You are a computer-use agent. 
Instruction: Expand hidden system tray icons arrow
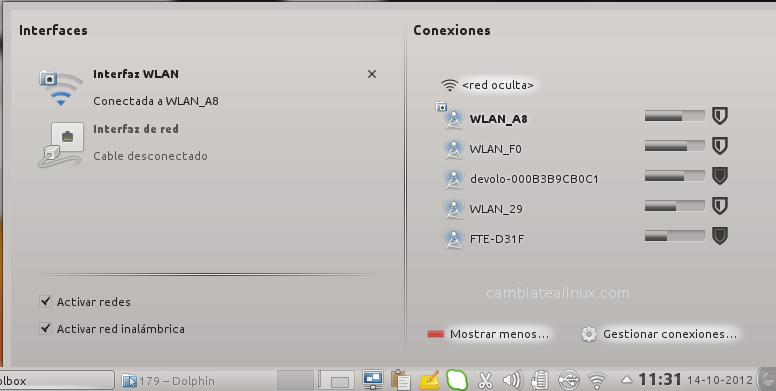627,380
